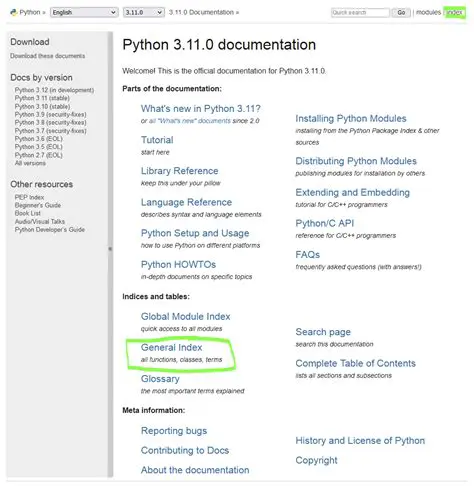
Task: Open the Glossary link
Action: pos(160,379)
